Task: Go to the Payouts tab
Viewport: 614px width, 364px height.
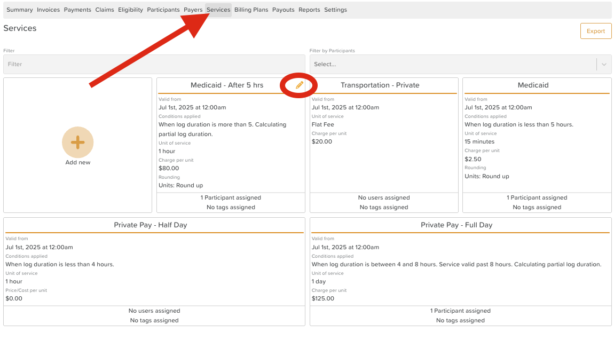Action: tap(283, 10)
